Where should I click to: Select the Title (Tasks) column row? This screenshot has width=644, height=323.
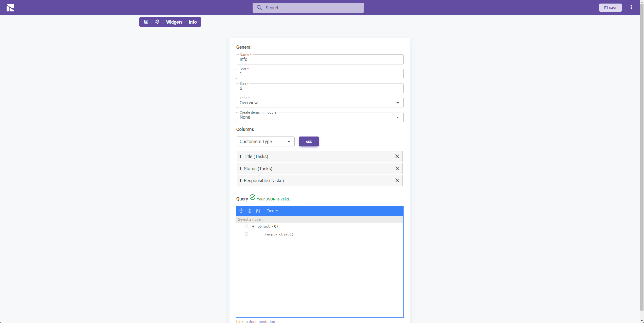click(320, 157)
